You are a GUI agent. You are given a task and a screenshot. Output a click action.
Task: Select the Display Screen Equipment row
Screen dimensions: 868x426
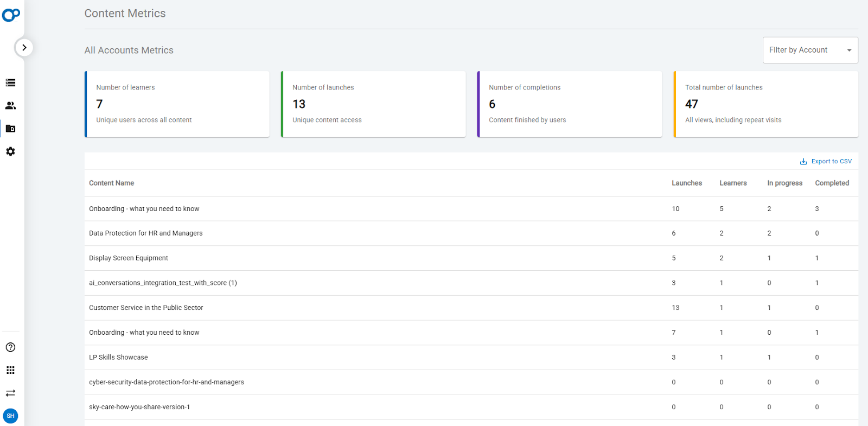click(471, 258)
